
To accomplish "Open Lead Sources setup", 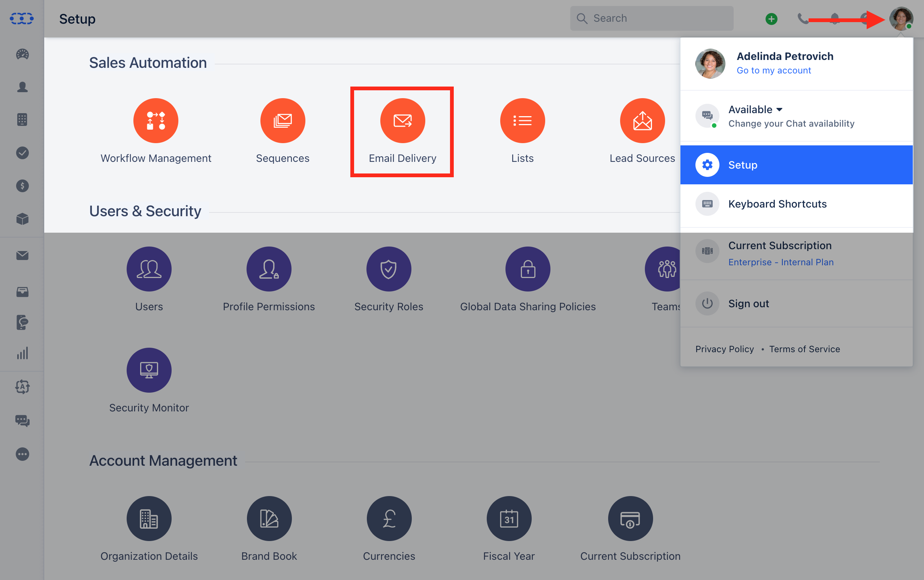I will click(642, 120).
